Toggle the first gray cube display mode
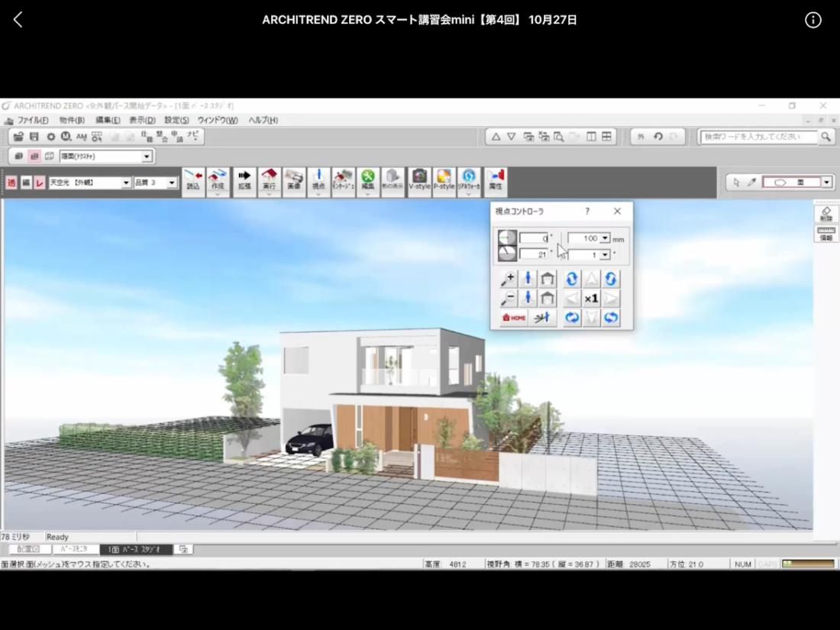 [19, 157]
